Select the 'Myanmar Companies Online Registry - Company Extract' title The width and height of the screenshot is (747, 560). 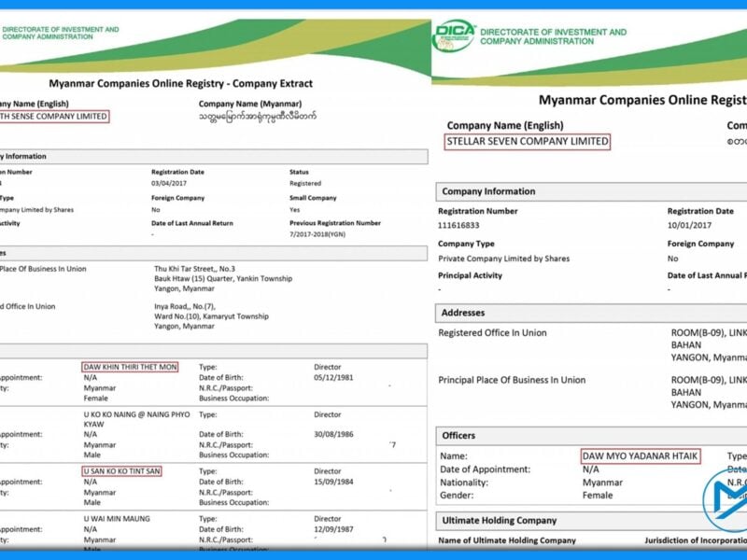pos(180,83)
